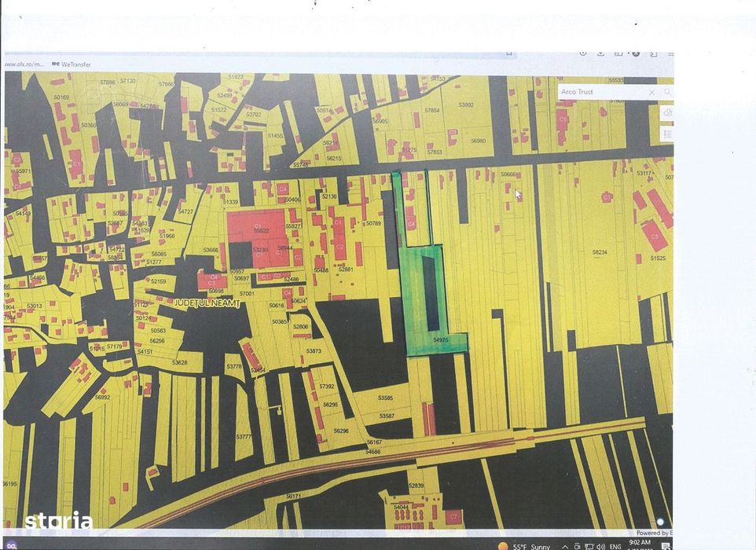The width and height of the screenshot is (756, 550).
Task: Open the WeTransfer bookmark
Action: click(x=72, y=64)
